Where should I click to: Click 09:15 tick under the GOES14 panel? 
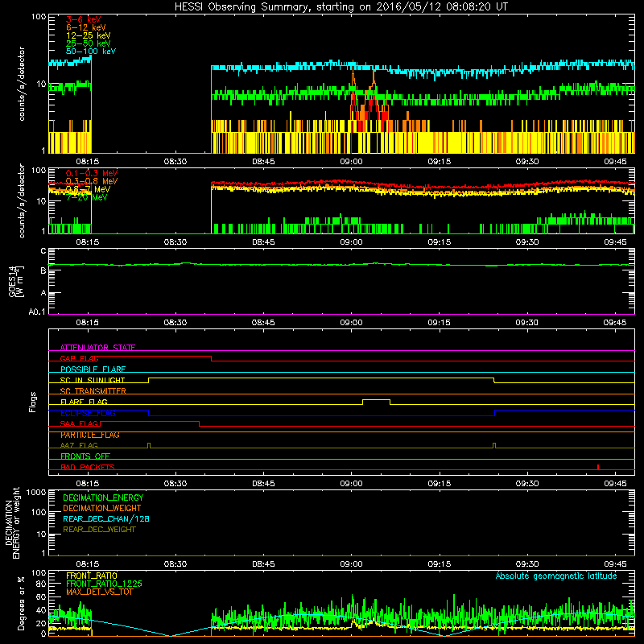coord(439,323)
